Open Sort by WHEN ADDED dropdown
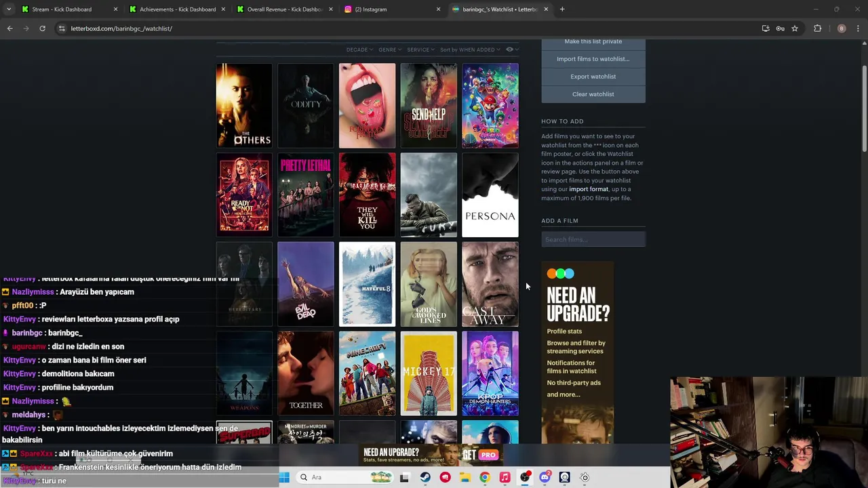The image size is (868, 488). [x=470, y=49]
